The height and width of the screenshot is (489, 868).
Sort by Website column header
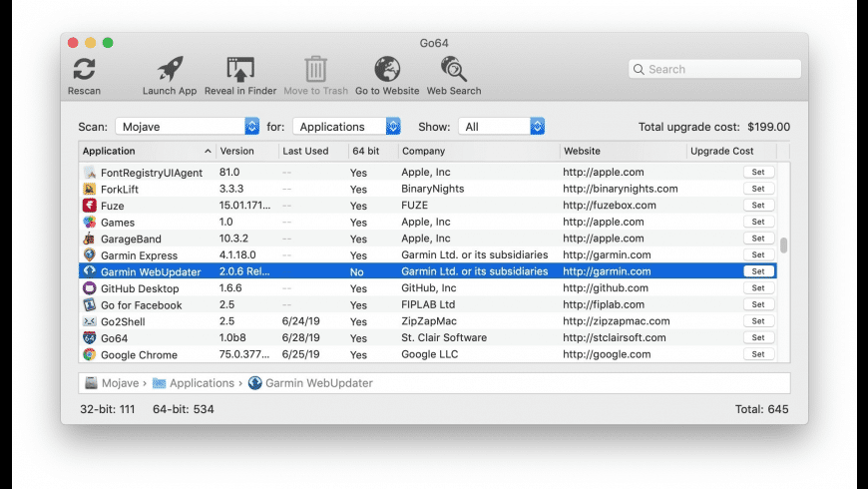(624, 151)
